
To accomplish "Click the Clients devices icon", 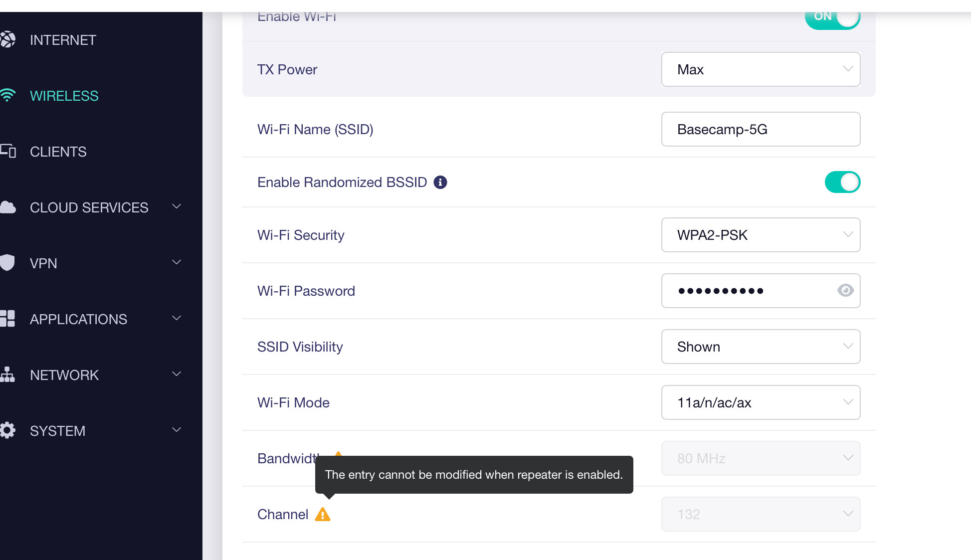I will click(x=8, y=151).
